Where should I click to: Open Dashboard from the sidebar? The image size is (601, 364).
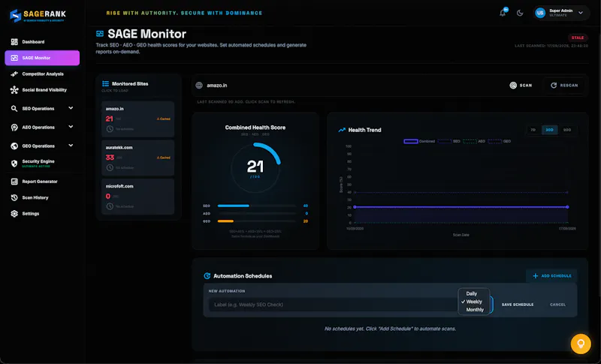[42, 42]
